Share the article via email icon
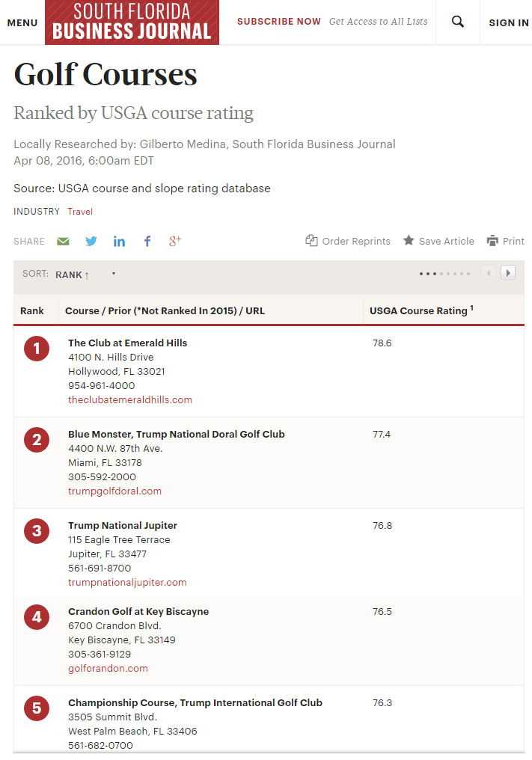The width and height of the screenshot is (532, 760). pos(63,241)
